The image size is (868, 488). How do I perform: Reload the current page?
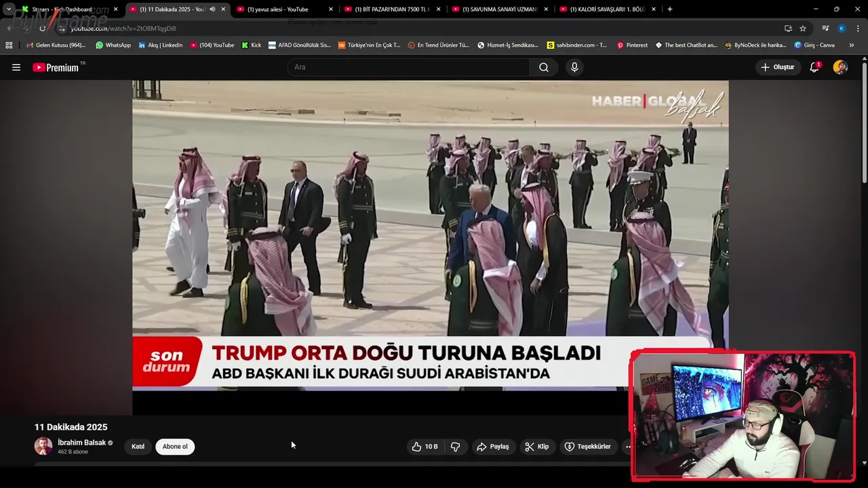pos(43,28)
